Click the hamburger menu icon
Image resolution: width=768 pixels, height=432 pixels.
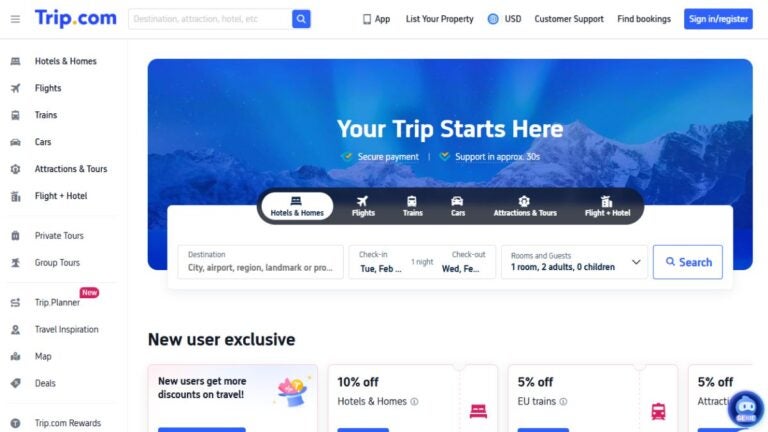[15, 19]
